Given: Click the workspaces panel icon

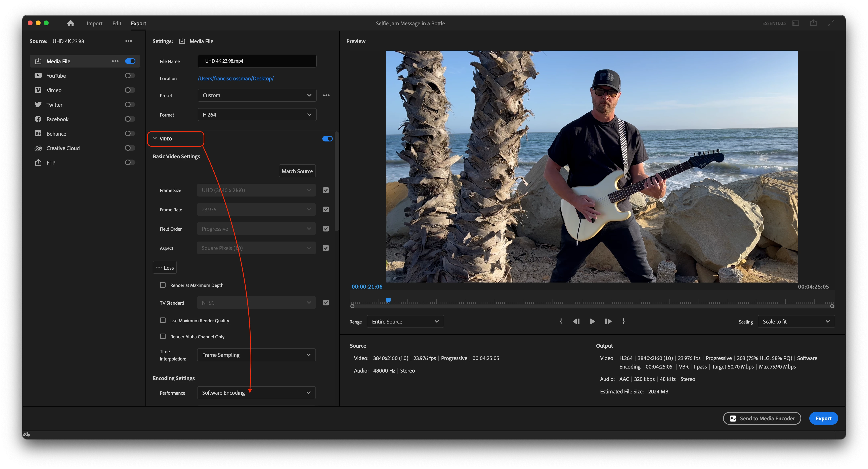Looking at the screenshot, I should point(795,23).
